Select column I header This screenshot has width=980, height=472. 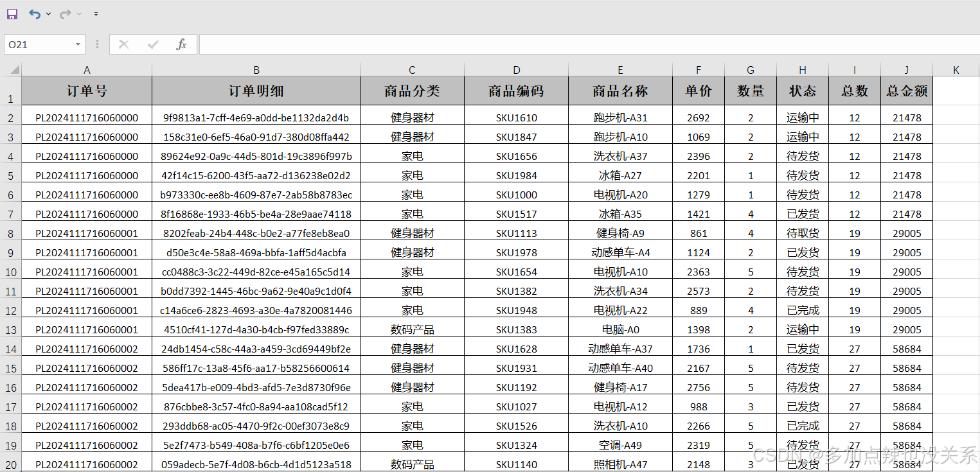pyautogui.click(x=855, y=69)
